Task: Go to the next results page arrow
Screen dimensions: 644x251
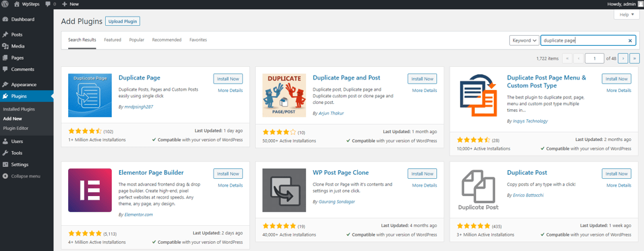Action: click(x=623, y=58)
